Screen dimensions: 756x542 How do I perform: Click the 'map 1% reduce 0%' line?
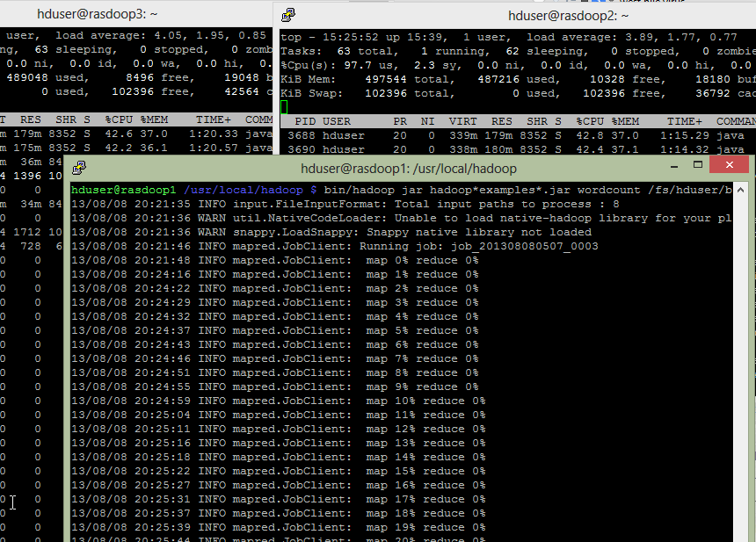pos(275,274)
